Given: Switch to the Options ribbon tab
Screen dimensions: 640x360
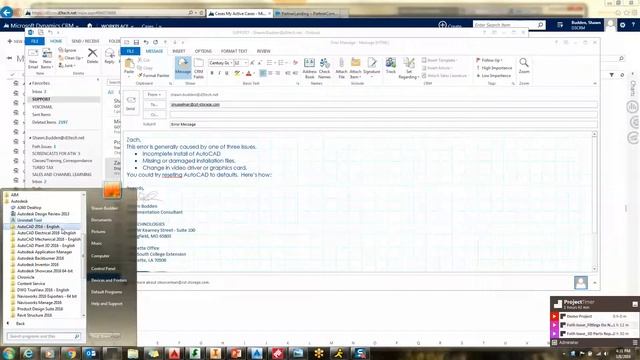Looking at the screenshot, I should [203, 51].
